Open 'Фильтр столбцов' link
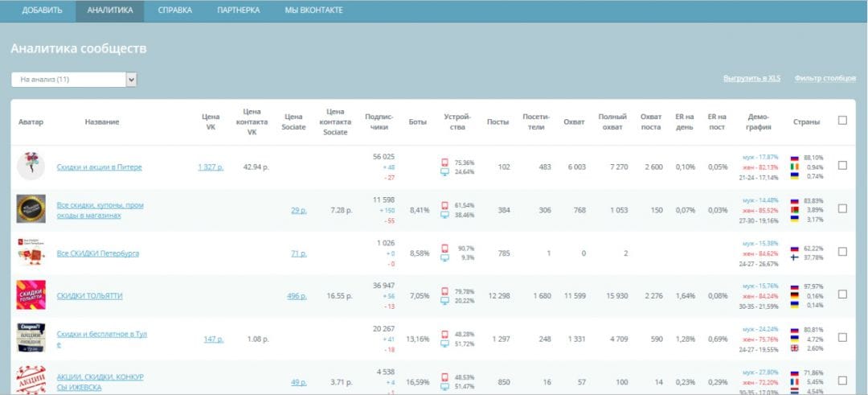This screenshot has height=395, width=868. click(x=825, y=79)
